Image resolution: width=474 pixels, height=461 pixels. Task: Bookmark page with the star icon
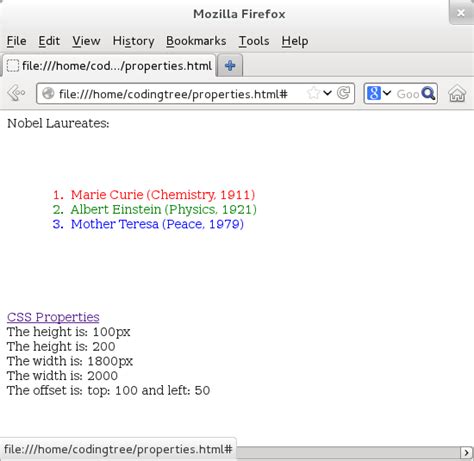point(313,93)
